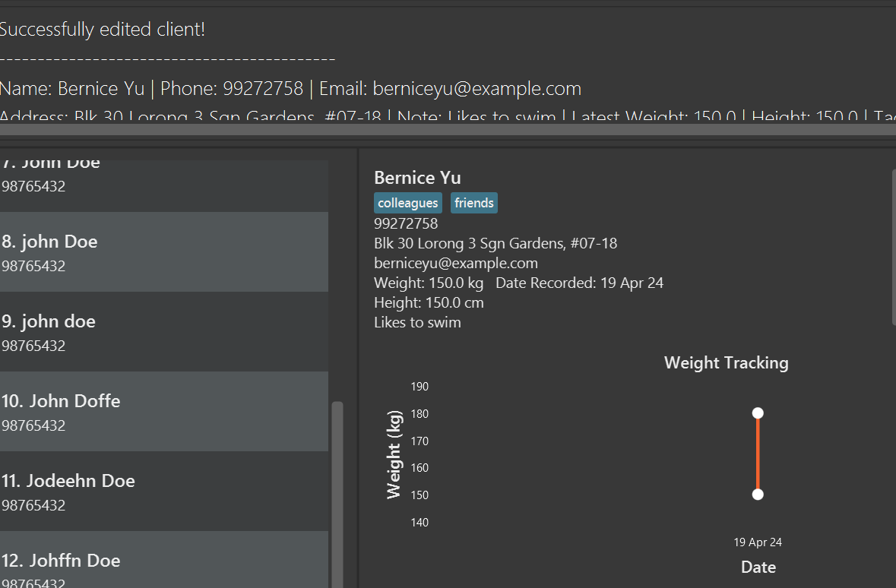Click the lower weight data point at 150
The width and height of the screenshot is (896, 588).
click(758, 495)
